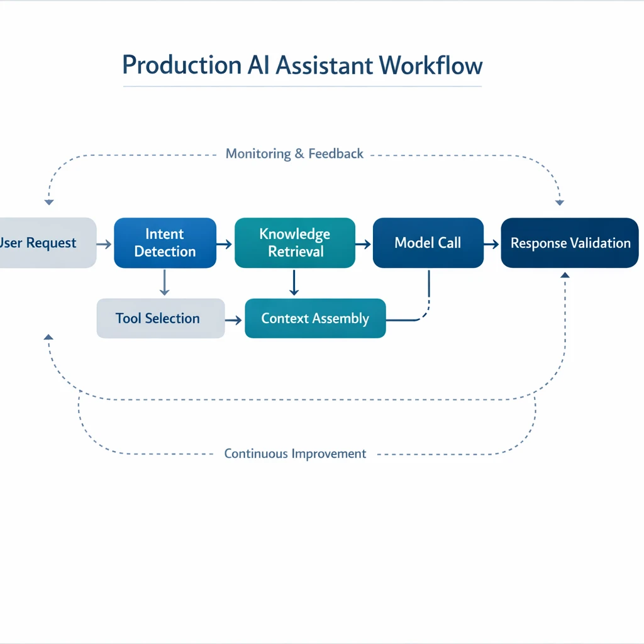Image resolution: width=644 pixels, height=644 pixels.
Task: Select the workflow title text
Action: (x=302, y=65)
